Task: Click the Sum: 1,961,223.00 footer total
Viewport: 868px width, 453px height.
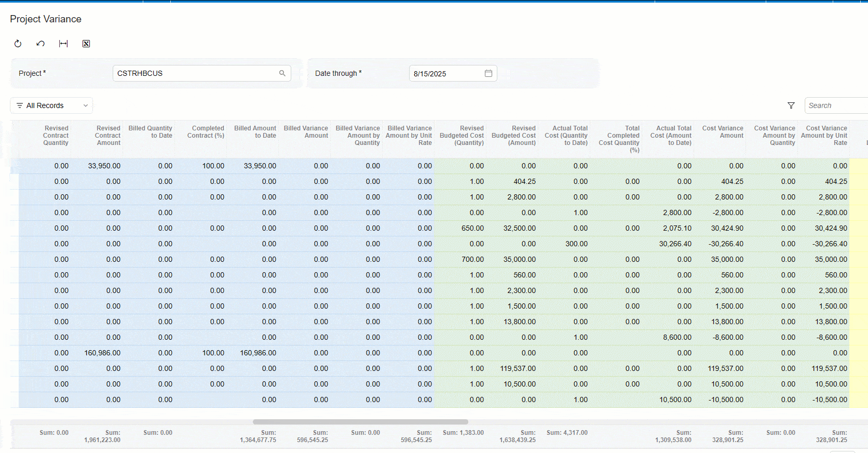Action: click(102, 436)
